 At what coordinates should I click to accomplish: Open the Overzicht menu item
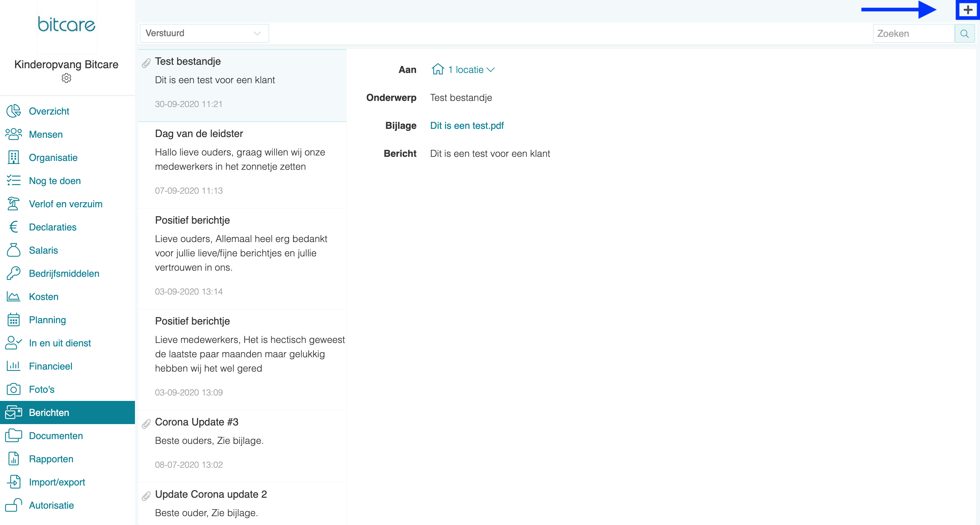tap(67, 111)
